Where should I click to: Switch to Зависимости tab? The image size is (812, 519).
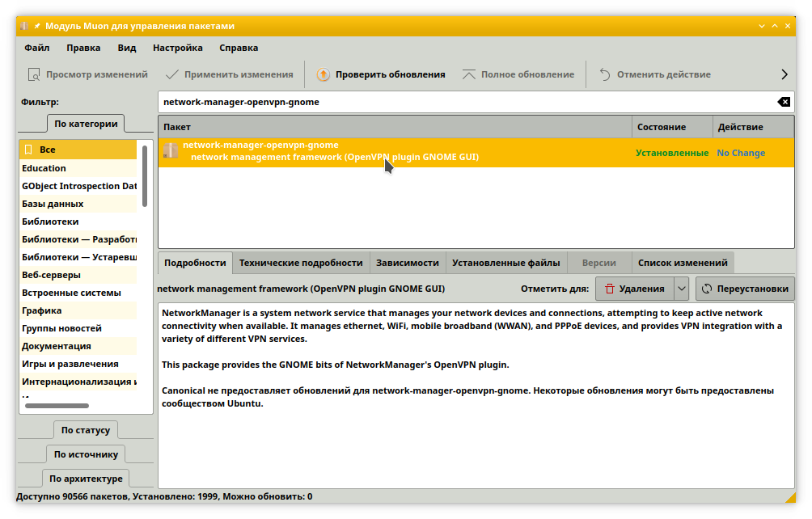tap(408, 263)
